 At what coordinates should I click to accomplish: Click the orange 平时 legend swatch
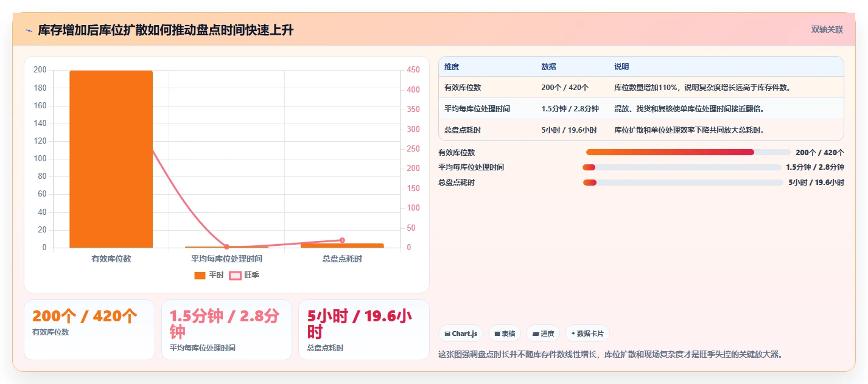200,276
